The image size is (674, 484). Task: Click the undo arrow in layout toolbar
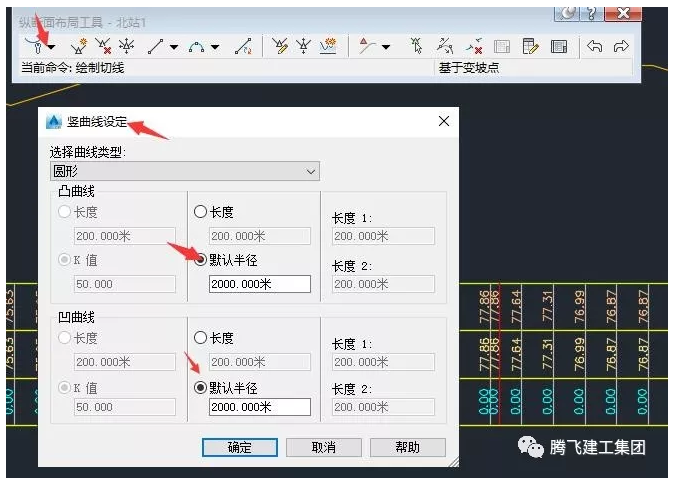595,46
